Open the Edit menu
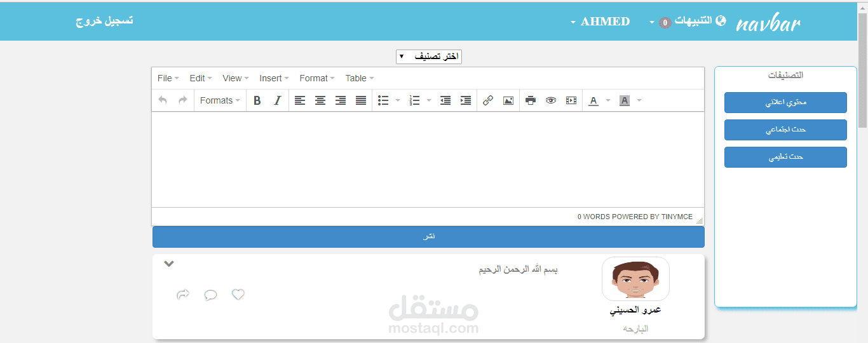Image resolution: width=868 pixels, height=343 pixels. coord(201,78)
